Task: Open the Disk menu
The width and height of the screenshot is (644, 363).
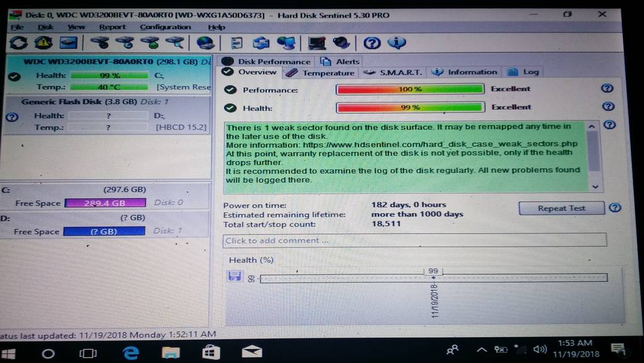Action: click(x=45, y=27)
